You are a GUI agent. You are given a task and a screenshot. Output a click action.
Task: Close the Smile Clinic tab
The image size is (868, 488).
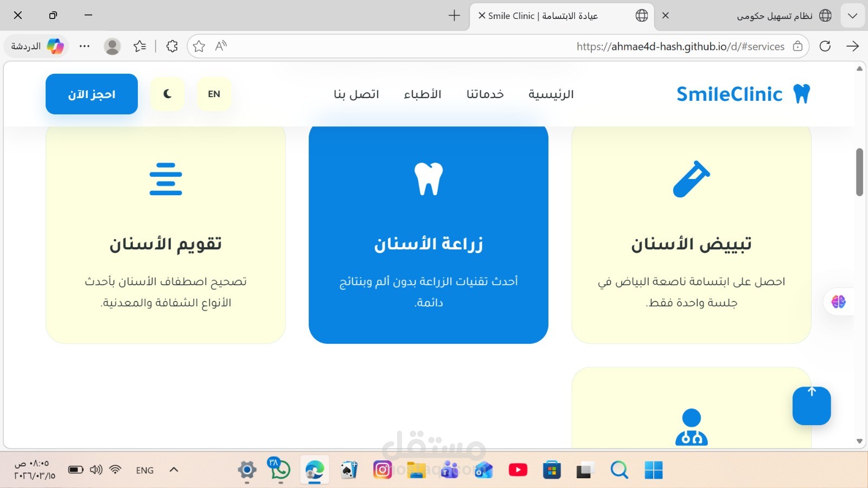(x=482, y=16)
